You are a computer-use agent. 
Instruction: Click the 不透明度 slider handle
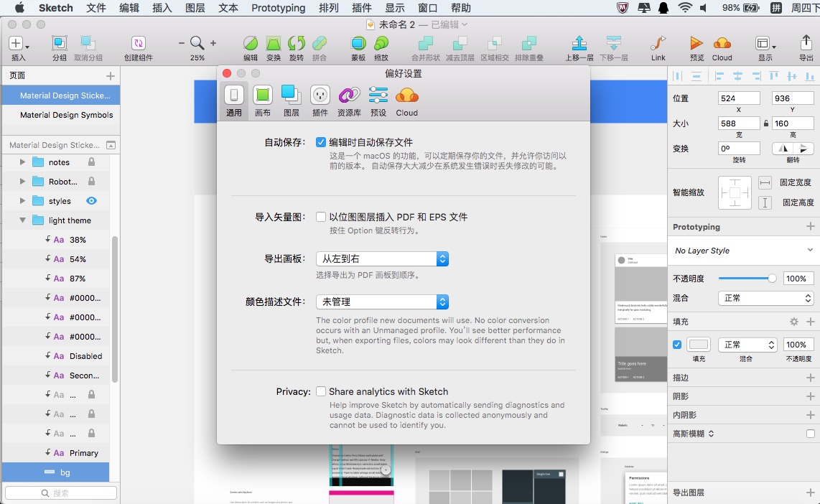point(773,278)
